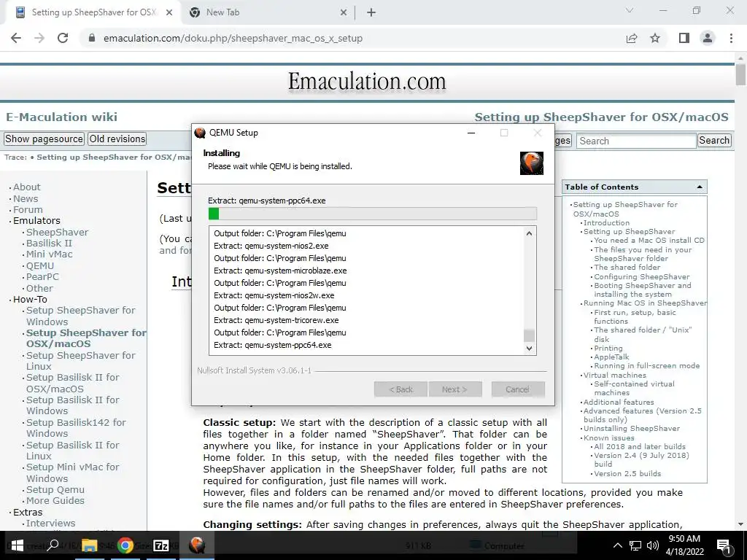
Task: Select the Setting up SheepShaver browser tab
Action: 93,13
